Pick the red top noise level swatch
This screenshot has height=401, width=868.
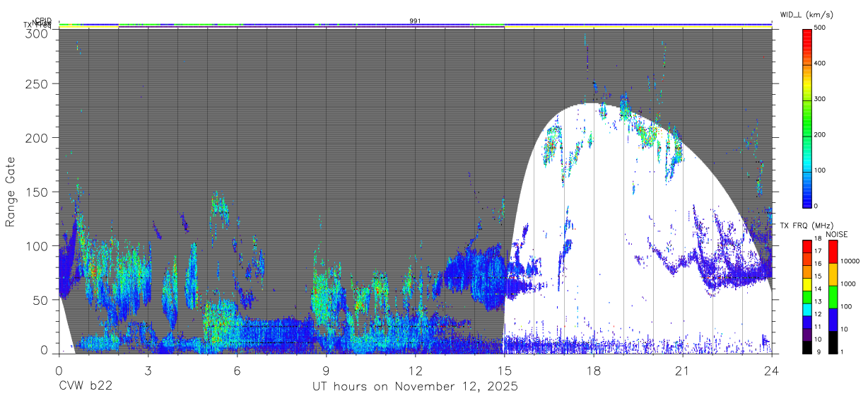coord(832,251)
